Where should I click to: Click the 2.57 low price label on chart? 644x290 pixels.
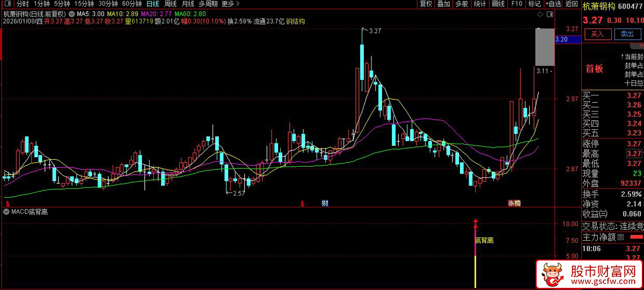(x=239, y=194)
